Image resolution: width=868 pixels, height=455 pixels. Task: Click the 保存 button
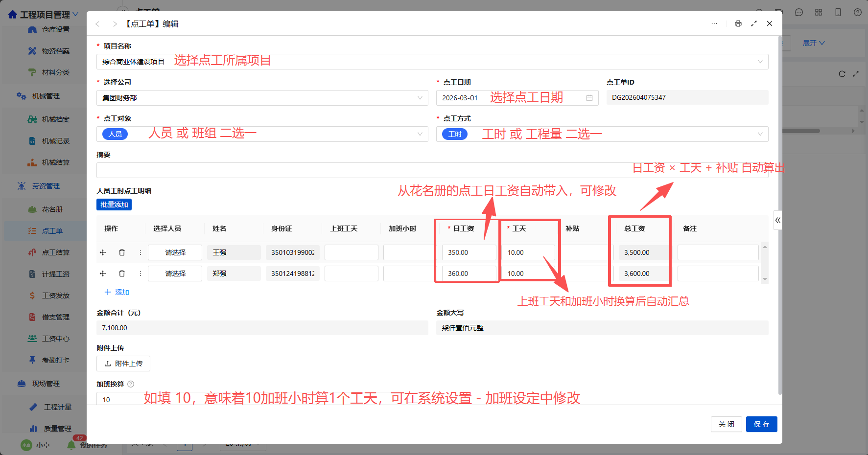(762, 424)
